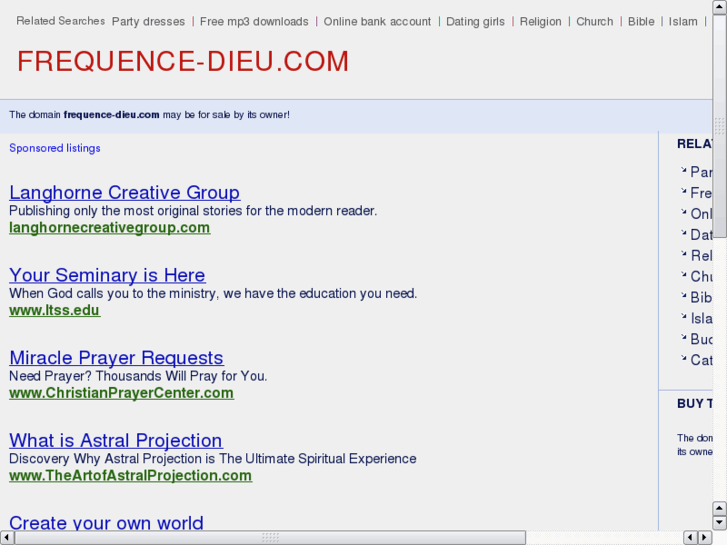This screenshot has height=545, width=727.
Task: Open the Religion related search in top bar
Action: click(541, 22)
